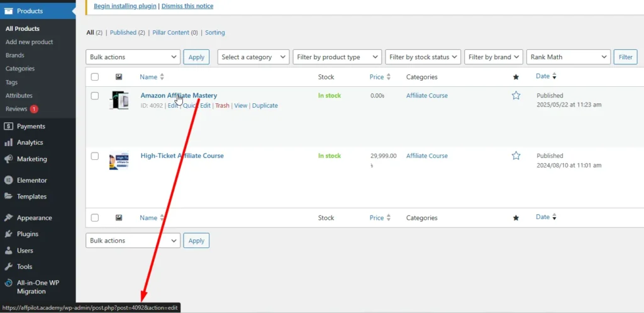
Task: Click the Reviews pending count badge
Action: [x=34, y=109]
